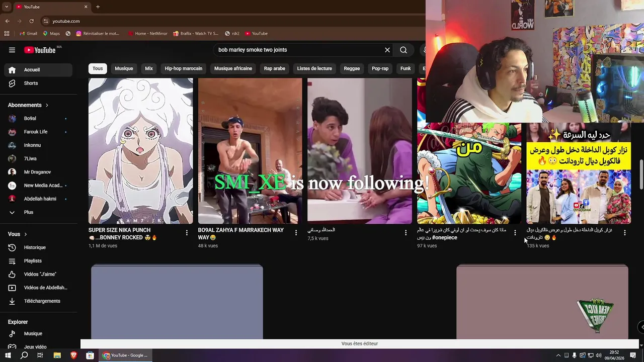
Task: Open the YouTube bookmark in bookmarks bar
Action: click(256, 34)
